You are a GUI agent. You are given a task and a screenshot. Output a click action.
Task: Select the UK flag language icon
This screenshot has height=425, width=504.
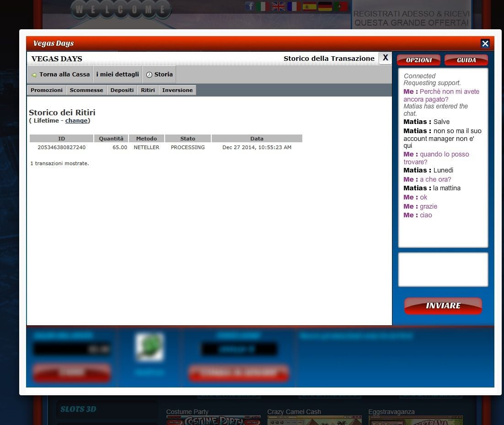pyautogui.click(x=278, y=6)
